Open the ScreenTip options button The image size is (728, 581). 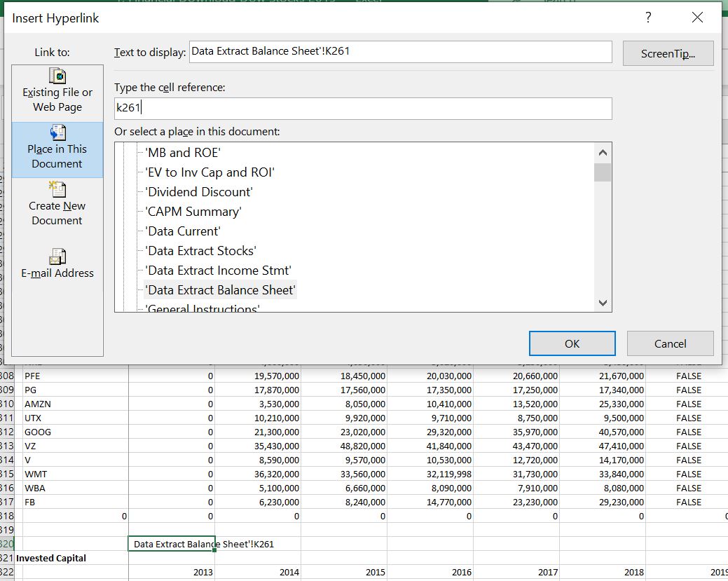coord(668,53)
